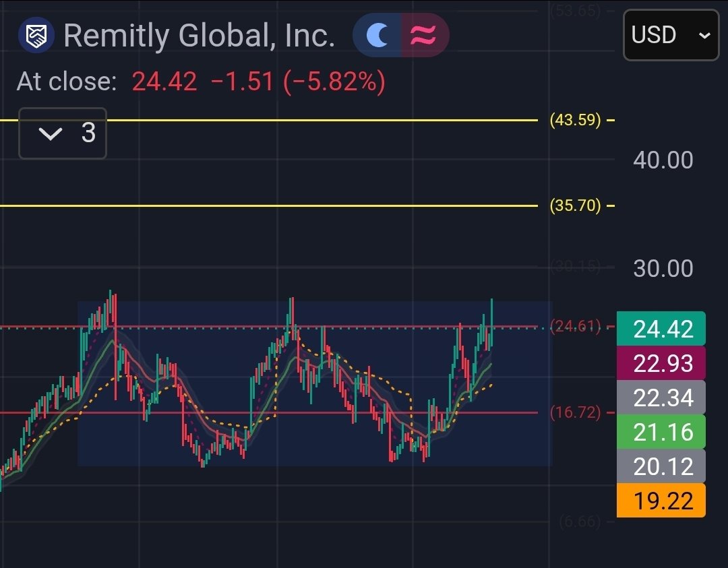Click the gray 22.34 price label
This screenshot has height=568, width=728.
click(x=661, y=398)
